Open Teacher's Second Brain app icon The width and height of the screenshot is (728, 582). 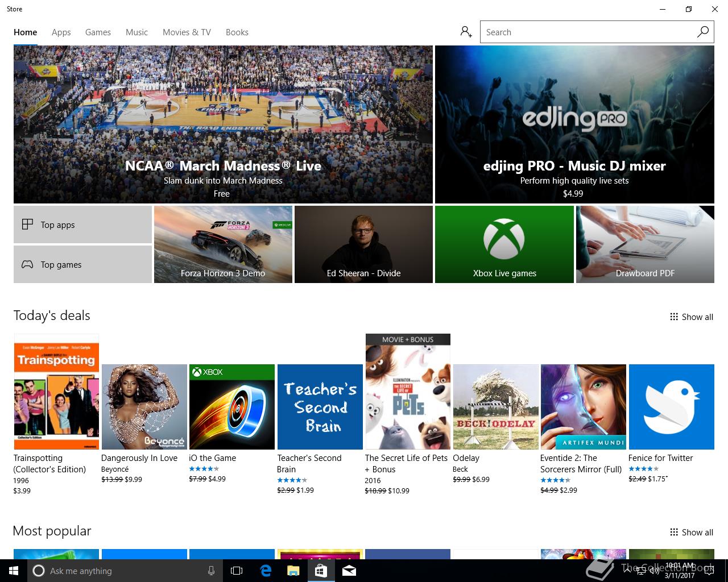click(x=320, y=407)
